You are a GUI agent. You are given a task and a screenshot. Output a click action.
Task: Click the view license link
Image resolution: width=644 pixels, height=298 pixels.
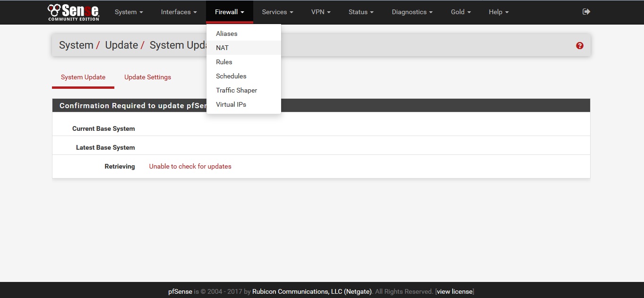point(455,291)
